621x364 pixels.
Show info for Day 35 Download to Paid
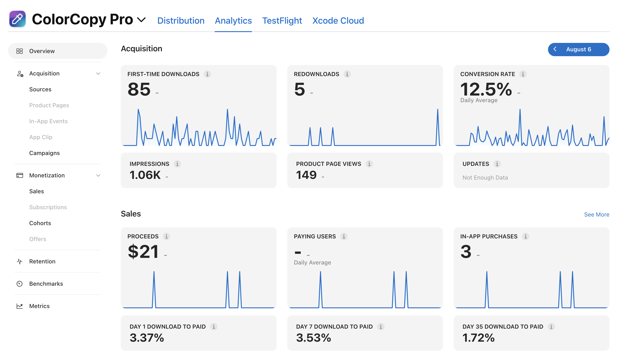pyautogui.click(x=551, y=327)
